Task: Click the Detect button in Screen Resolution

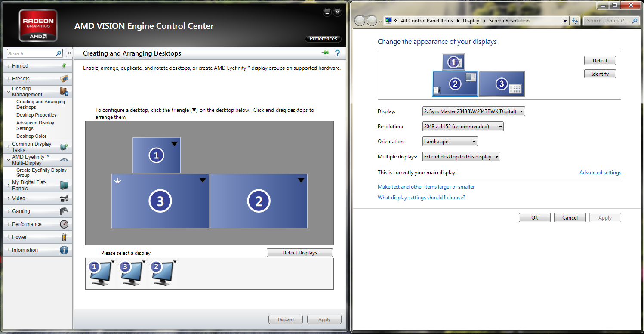Action: [x=600, y=61]
